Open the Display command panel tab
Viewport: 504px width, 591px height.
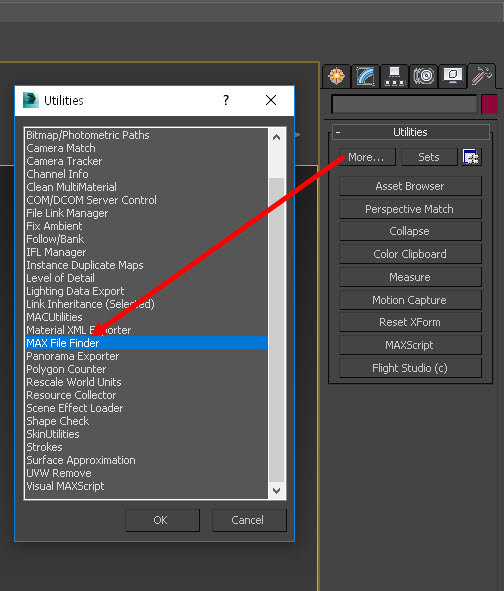453,76
